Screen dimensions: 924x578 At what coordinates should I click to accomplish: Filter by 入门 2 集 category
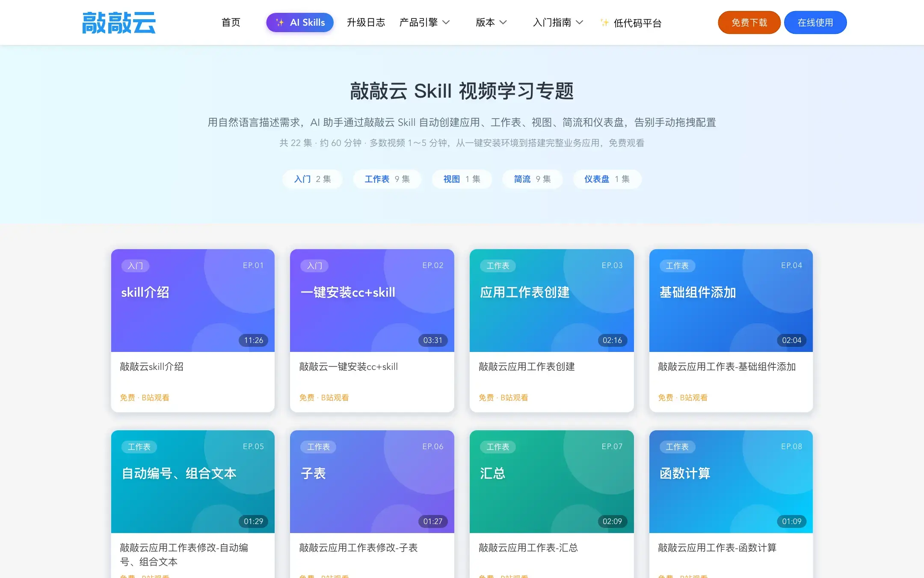(x=312, y=179)
